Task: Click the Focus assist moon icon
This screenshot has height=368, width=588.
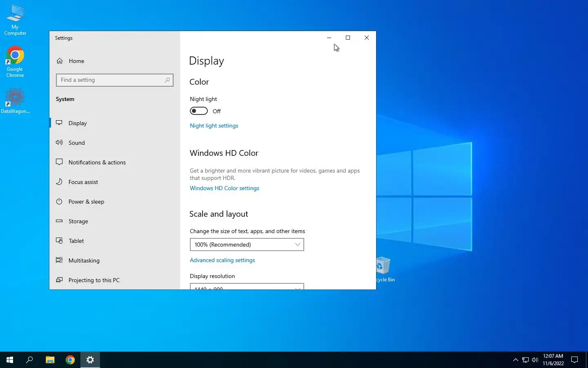Action: pos(59,182)
